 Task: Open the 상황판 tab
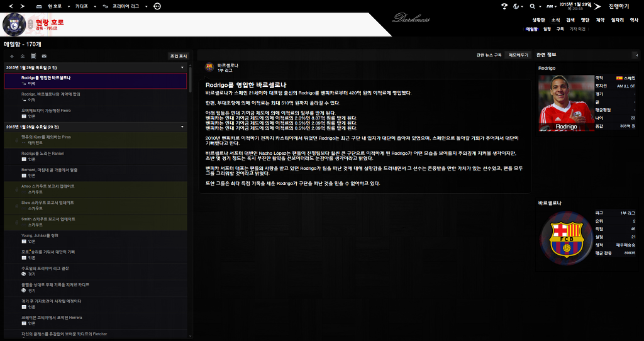(x=538, y=20)
